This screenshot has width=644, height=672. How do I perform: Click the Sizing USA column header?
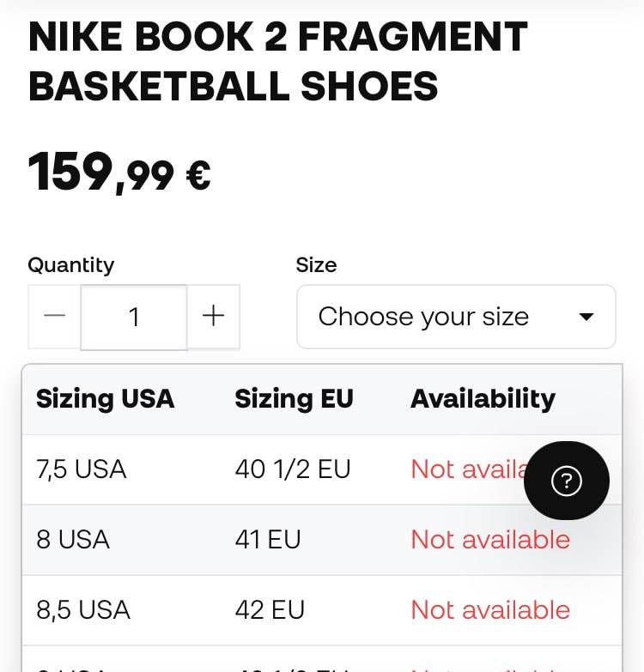pos(105,399)
